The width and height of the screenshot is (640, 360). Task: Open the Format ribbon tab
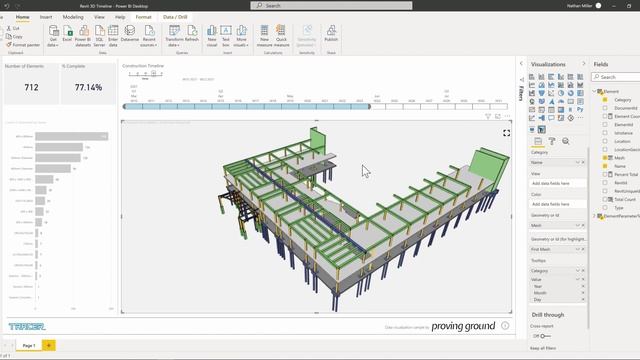pyautogui.click(x=143, y=17)
